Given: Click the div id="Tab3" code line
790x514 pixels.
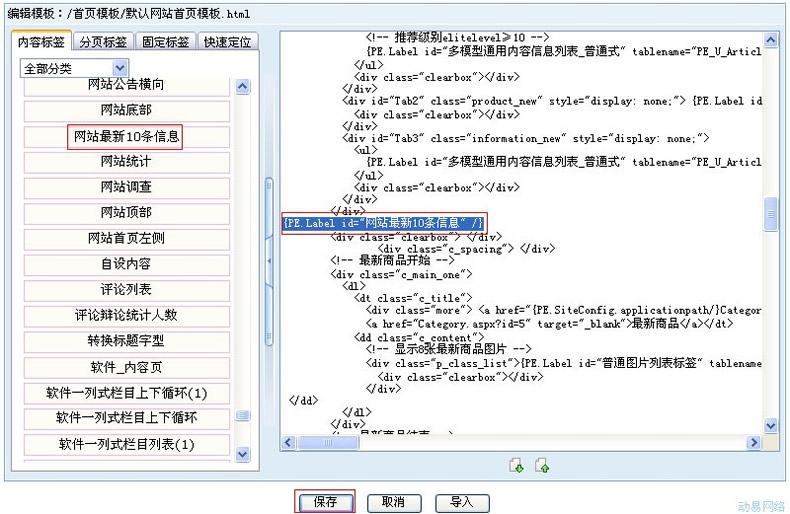Looking at the screenshot, I should point(526,138).
